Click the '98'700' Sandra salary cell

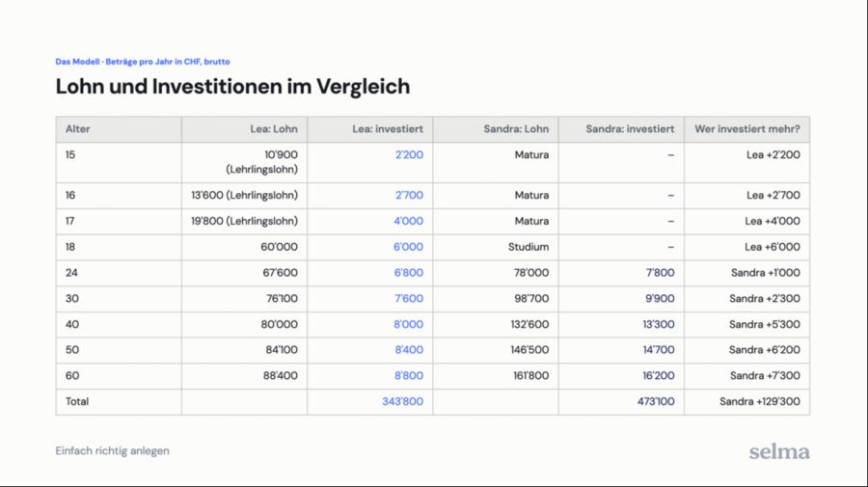point(496,299)
